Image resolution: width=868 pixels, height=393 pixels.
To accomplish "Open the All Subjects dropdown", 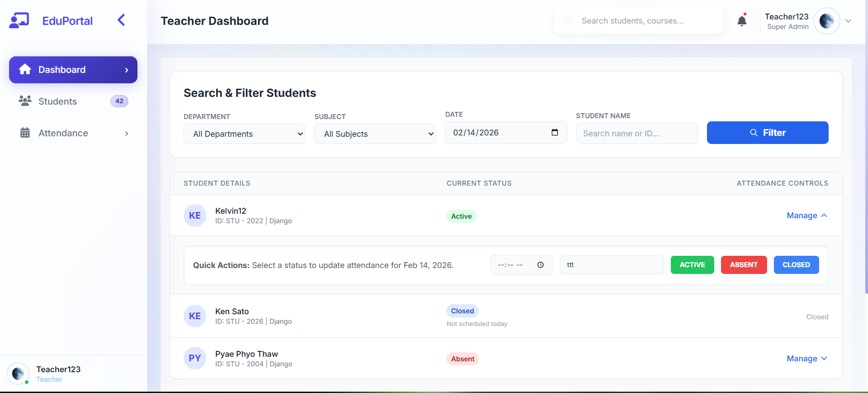I will pyautogui.click(x=375, y=134).
